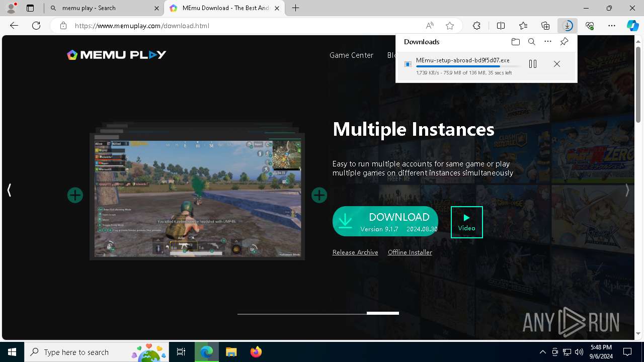
Task: Open the Copilot sidebar
Action: (633, 26)
